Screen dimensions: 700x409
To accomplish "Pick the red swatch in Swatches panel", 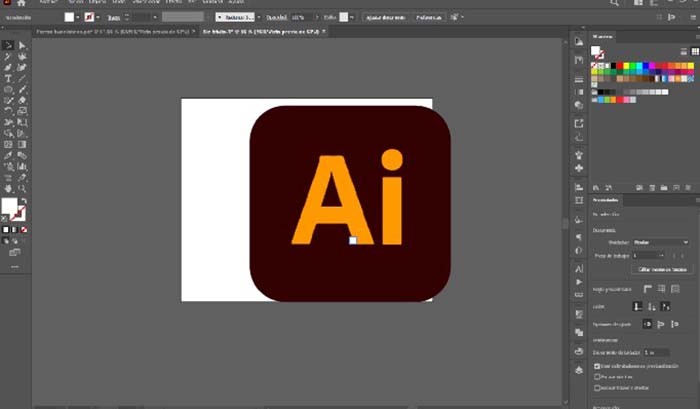I will click(620, 66).
